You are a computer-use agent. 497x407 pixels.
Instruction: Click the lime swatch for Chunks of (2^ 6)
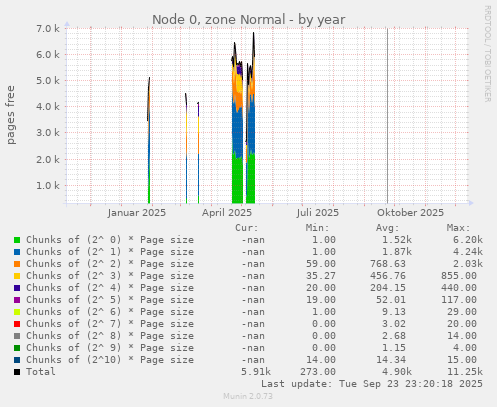pos(17,312)
